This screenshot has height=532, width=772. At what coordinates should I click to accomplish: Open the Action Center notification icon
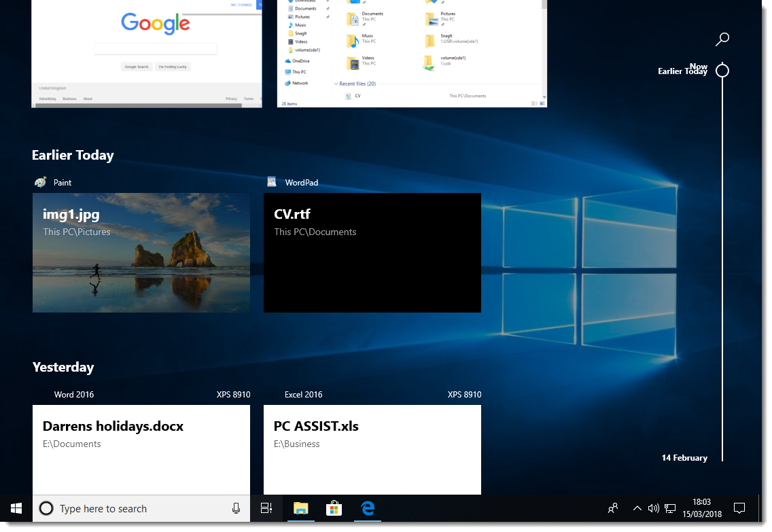point(739,508)
